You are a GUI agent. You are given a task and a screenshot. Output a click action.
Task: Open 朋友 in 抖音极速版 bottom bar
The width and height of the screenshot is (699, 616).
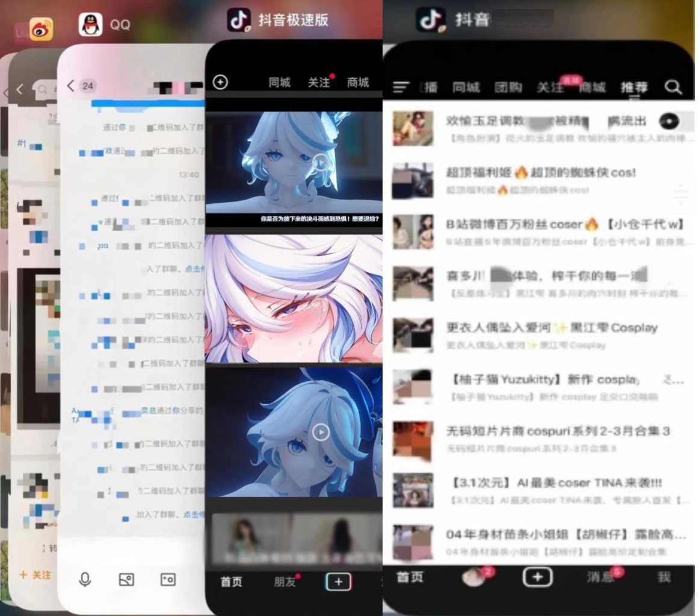point(285,582)
